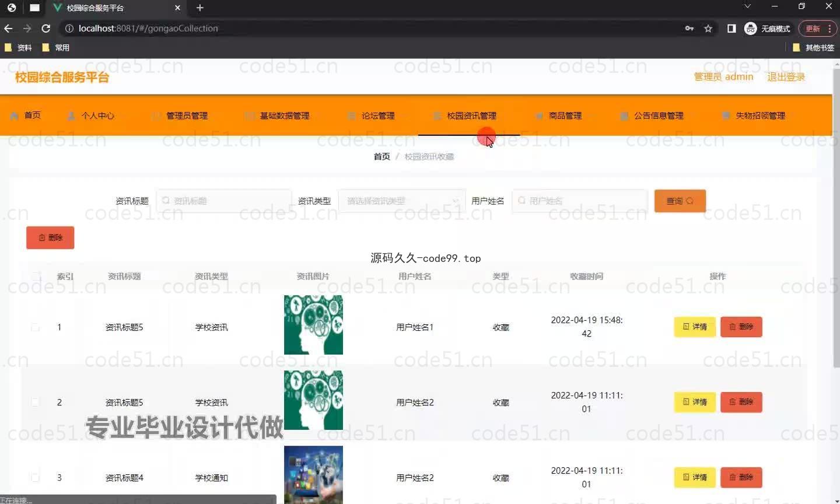Check the checkbox for row 1
840x504 pixels.
click(x=36, y=327)
